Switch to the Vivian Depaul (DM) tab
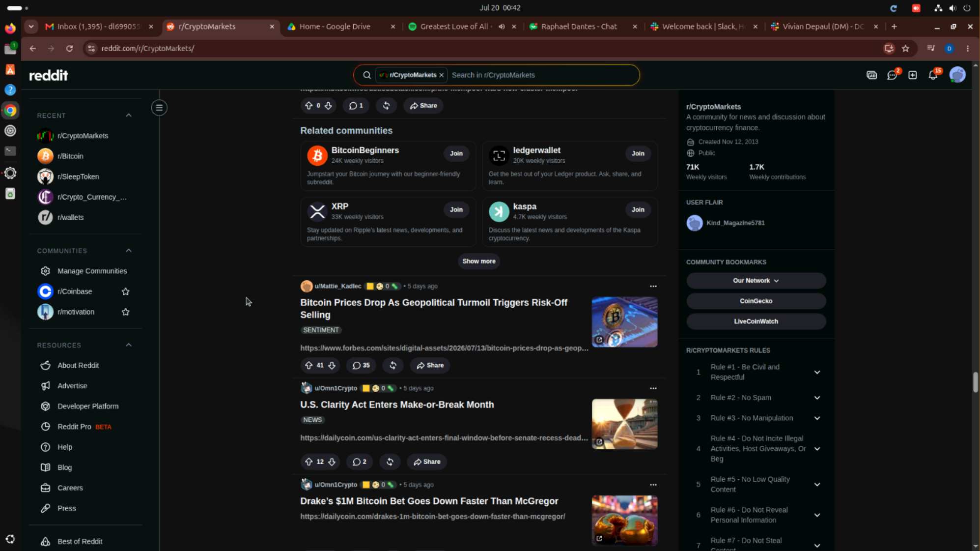Screen dimensions: 980x551 [x=824, y=27]
